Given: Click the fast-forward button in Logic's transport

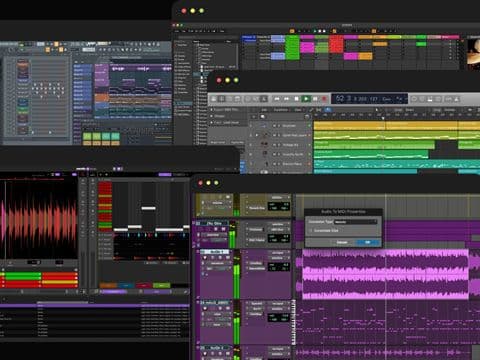Looking at the screenshot, I should click(x=286, y=99).
